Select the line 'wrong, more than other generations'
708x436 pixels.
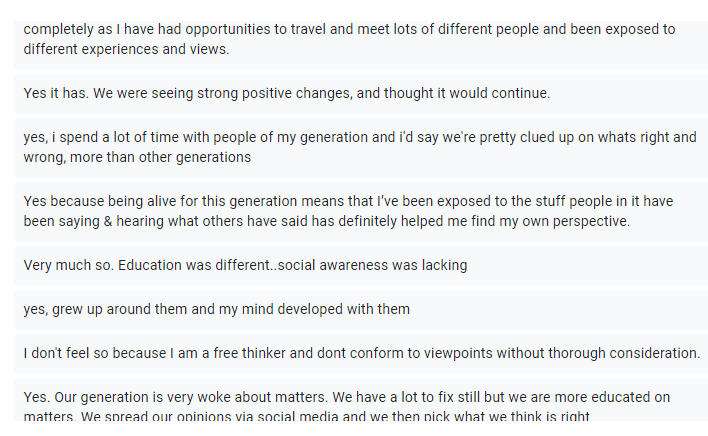(137, 157)
